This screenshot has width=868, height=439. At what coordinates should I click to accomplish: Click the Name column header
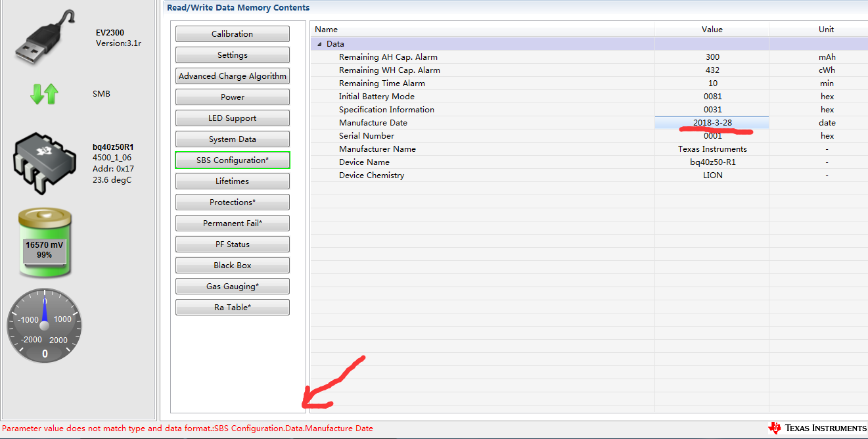click(482, 30)
